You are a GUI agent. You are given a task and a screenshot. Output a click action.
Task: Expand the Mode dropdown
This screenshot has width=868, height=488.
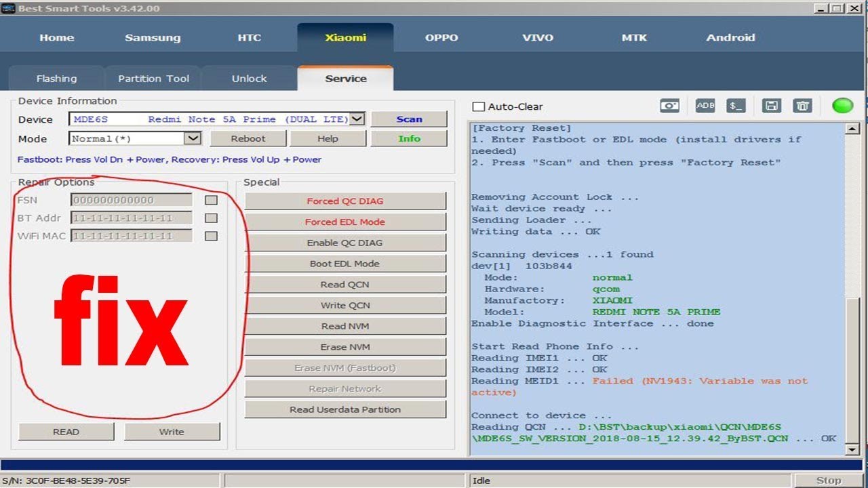(193, 138)
